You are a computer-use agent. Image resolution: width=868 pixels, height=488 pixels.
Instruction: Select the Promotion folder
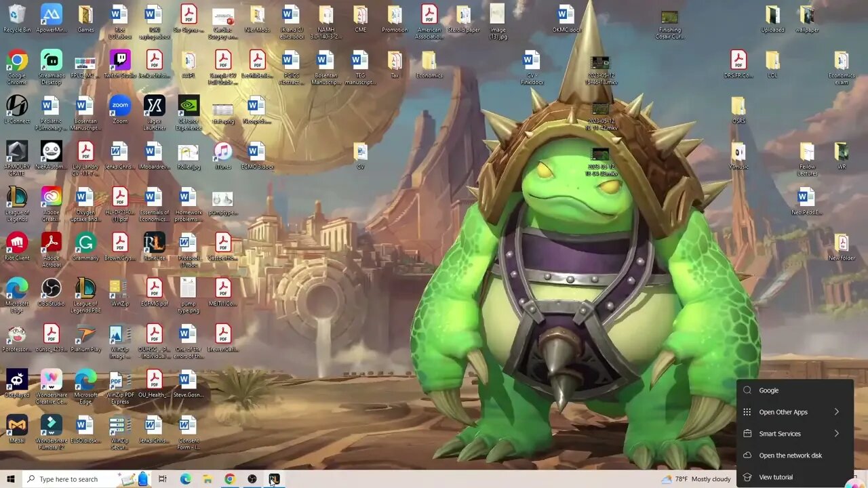(x=395, y=19)
